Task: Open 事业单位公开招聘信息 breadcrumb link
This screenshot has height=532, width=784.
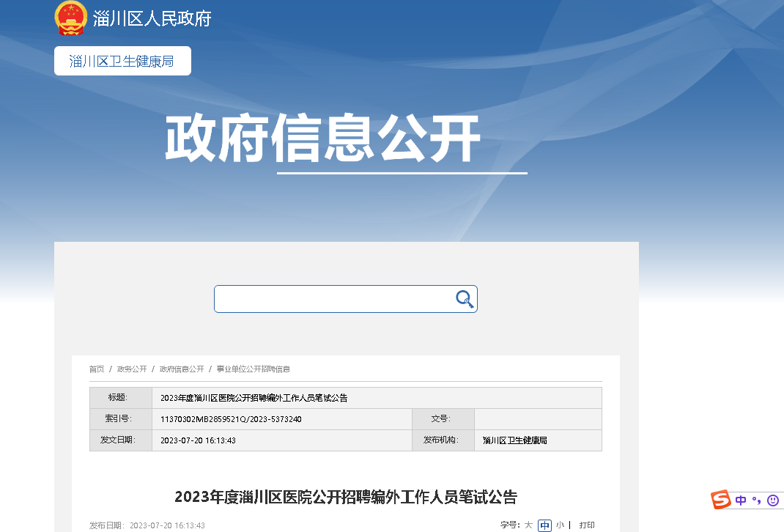Action: 253,369
